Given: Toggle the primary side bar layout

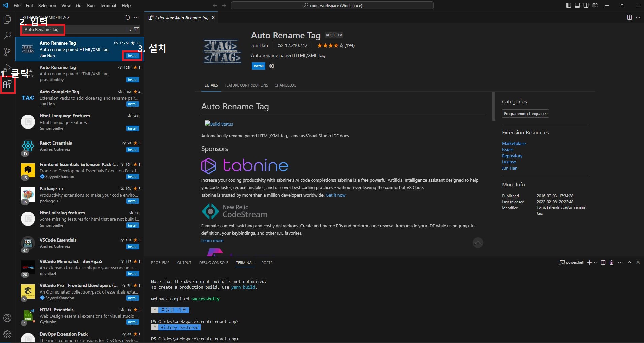Looking at the screenshot, I should (569, 5).
